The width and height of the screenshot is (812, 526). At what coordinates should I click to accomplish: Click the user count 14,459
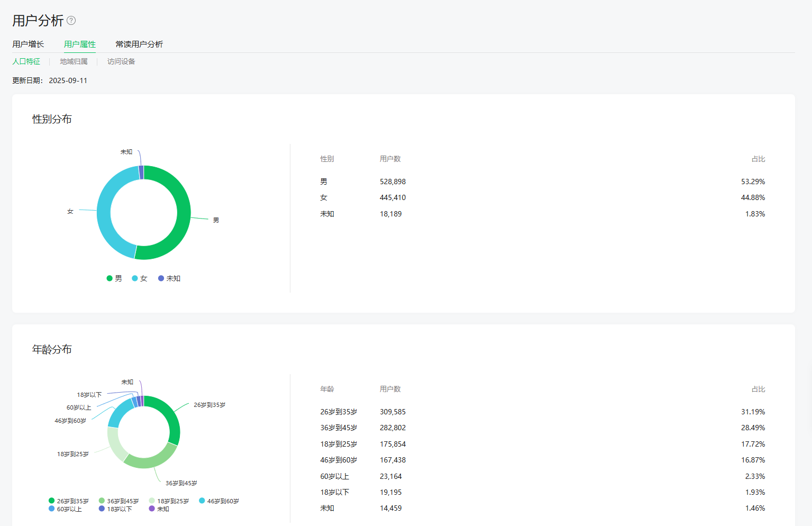click(391, 508)
